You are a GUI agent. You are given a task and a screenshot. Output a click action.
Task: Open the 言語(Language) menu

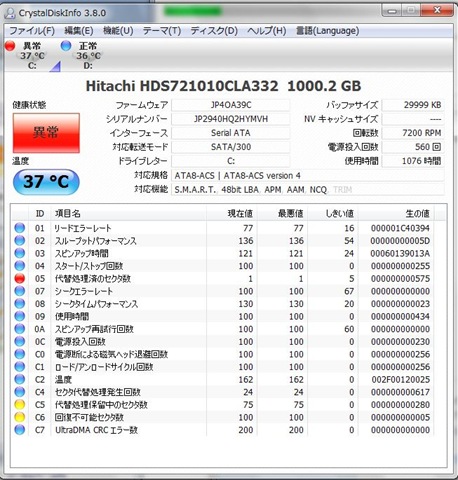click(x=327, y=31)
